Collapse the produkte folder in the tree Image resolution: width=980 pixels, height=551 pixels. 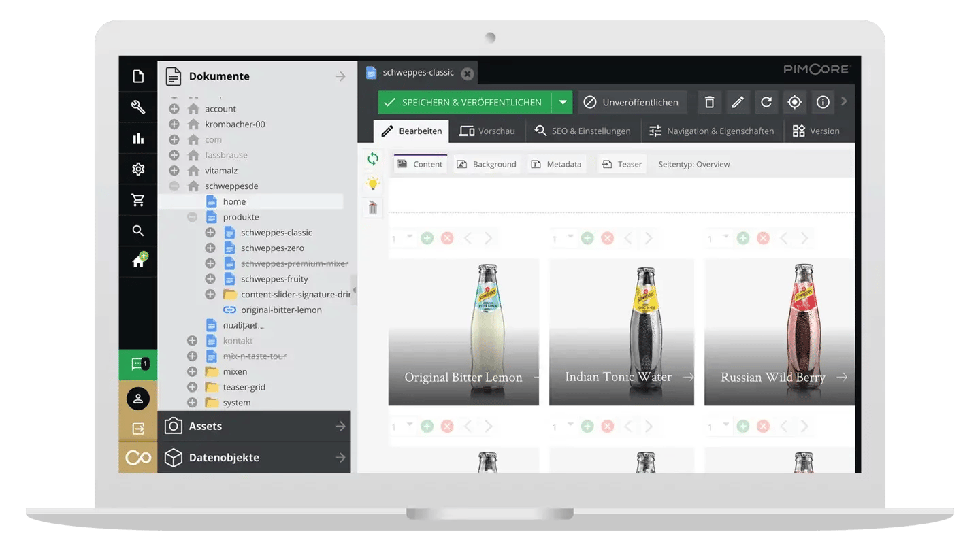[193, 216]
